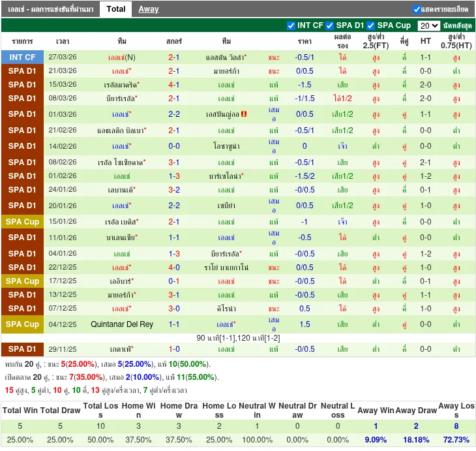Click the SPA D1 badge for 29/11/25 match
The width and height of the screenshot is (476, 451).
(22, 349)
